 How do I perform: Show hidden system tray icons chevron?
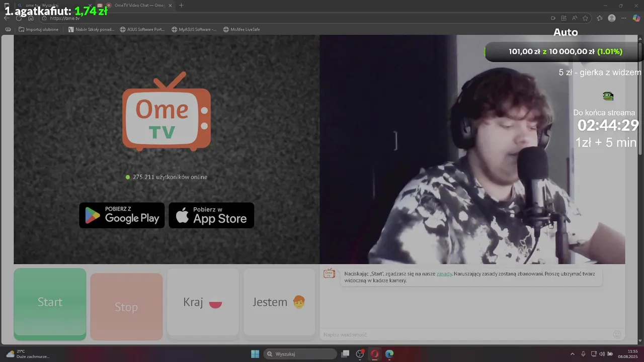click(x=573, y=354)
